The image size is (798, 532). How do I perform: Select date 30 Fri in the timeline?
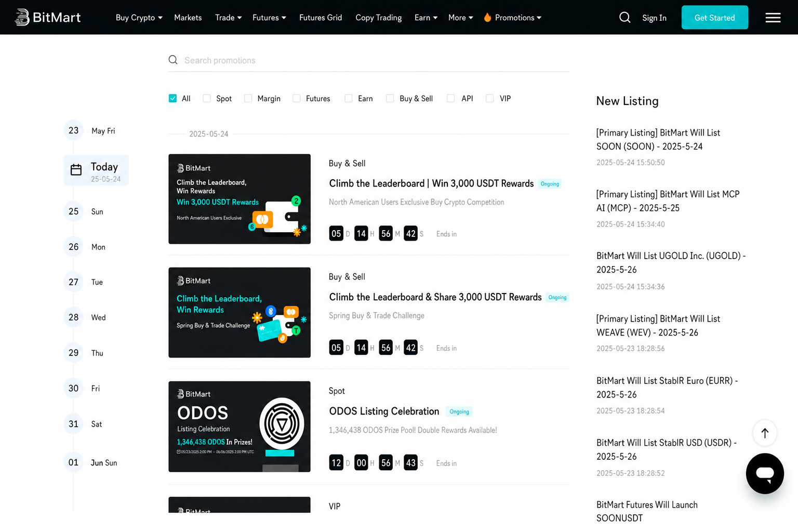82,388
